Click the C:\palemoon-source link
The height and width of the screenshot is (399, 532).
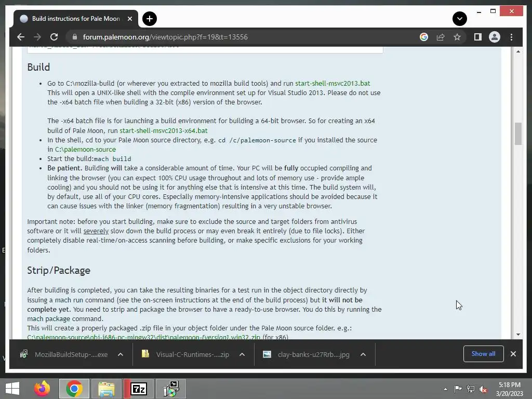click(85, 149)
